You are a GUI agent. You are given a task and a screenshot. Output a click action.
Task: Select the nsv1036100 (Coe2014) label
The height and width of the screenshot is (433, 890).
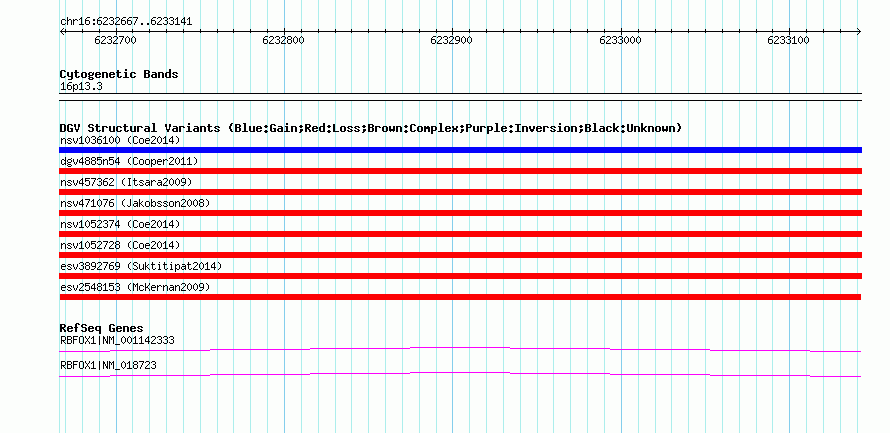coord(120,140)
